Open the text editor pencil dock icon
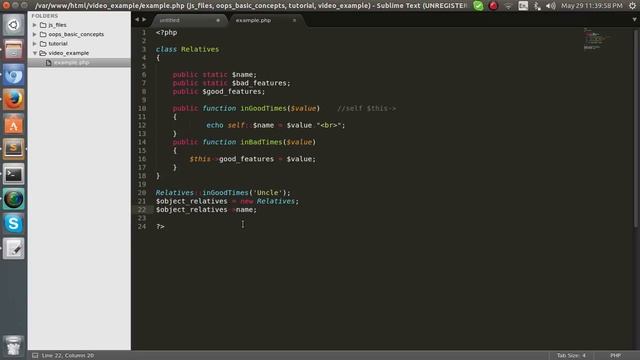 tap(13, 249)
